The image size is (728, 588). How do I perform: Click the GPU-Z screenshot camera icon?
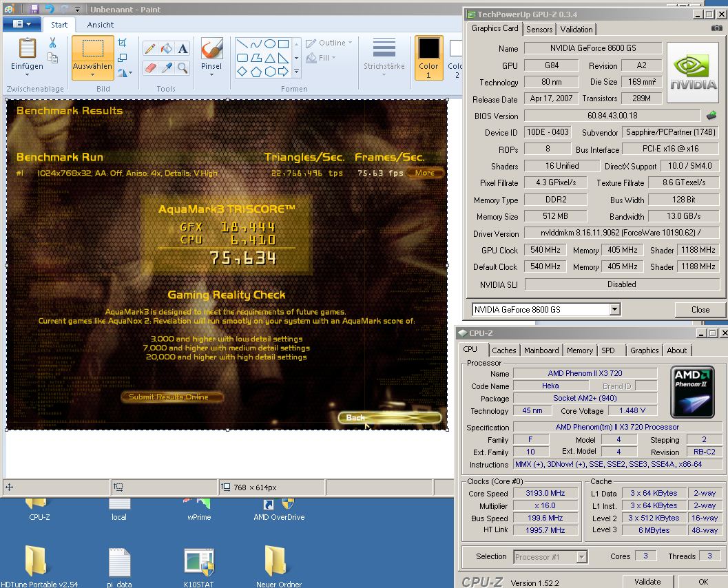tap(716, 28)
